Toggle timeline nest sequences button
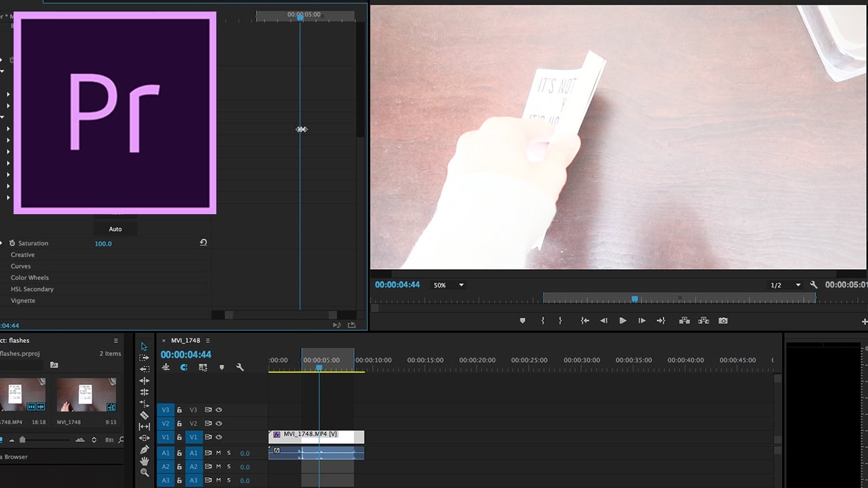The width and height of the screenshot is (868, 488). pos(165,367)
